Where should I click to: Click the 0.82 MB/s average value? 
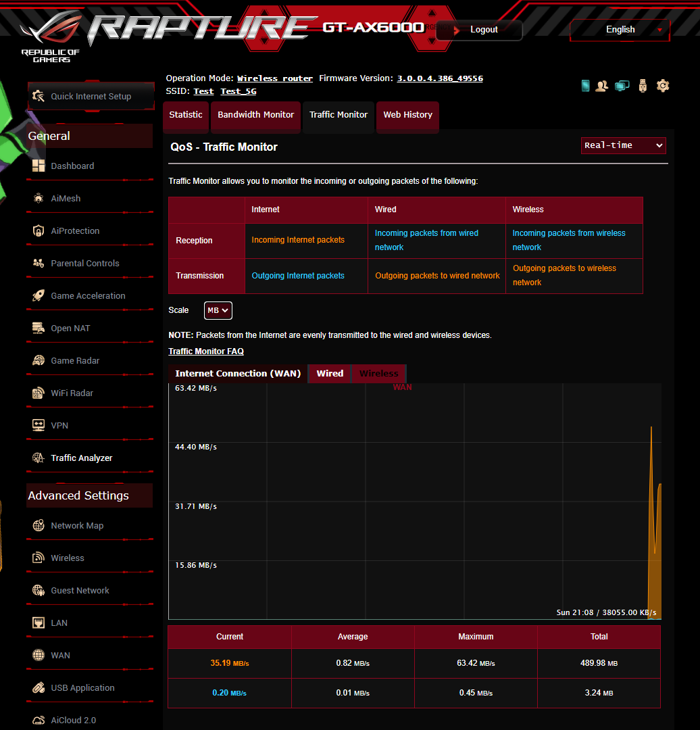[x=353, y=663]
